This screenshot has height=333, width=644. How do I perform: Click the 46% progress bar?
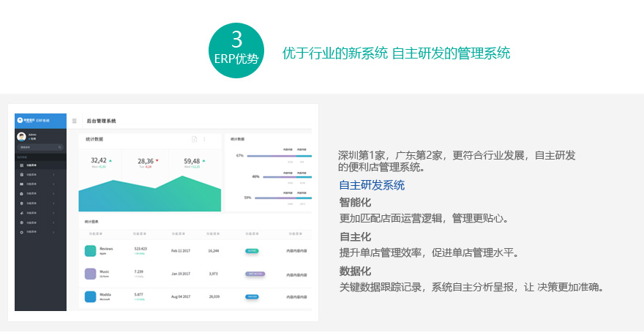pos(285,177)
